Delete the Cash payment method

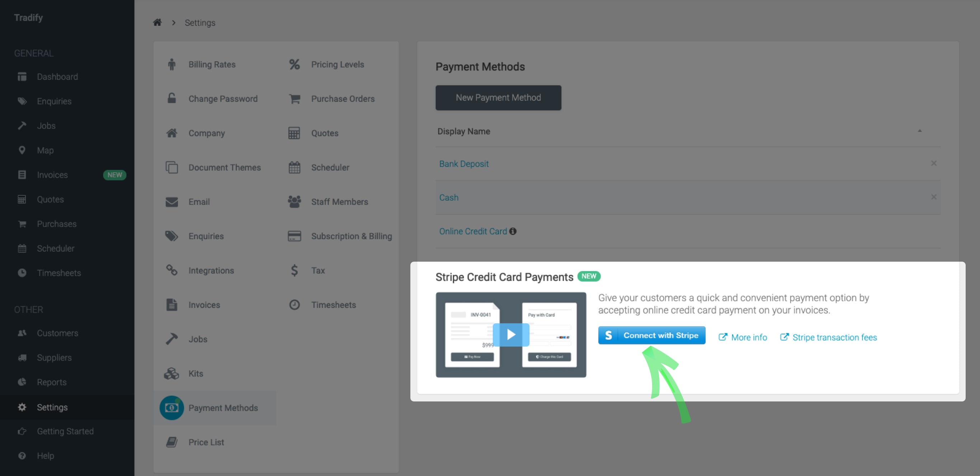[934, 197]
